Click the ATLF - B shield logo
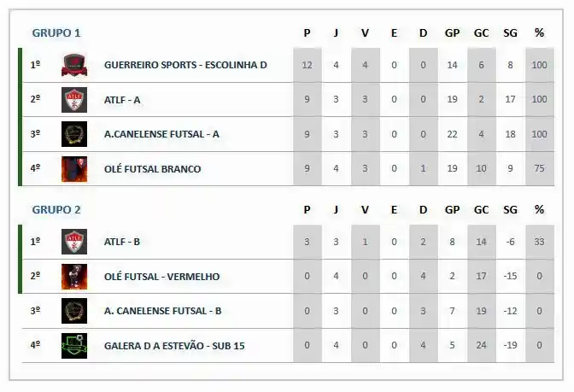Screen dimensions: 574x392 [x=74, y=242]
